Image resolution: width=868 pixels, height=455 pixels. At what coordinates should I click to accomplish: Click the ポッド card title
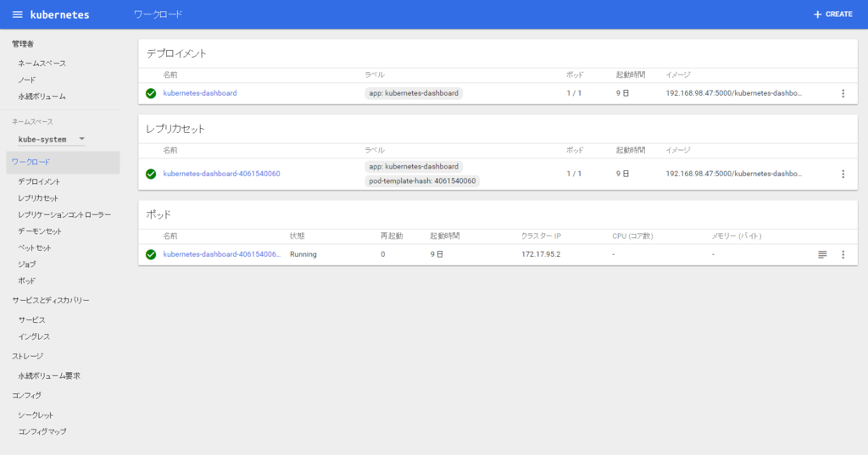click(159, 214)
